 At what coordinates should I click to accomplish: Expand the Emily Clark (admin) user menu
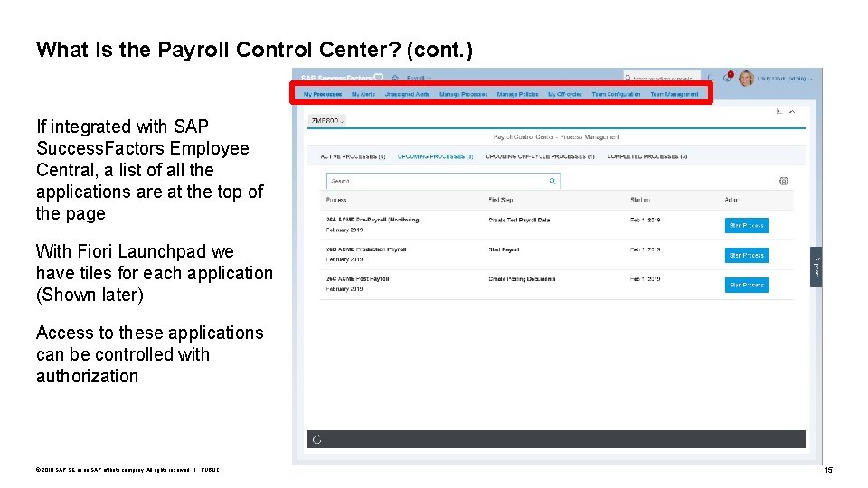pos(785,79)
